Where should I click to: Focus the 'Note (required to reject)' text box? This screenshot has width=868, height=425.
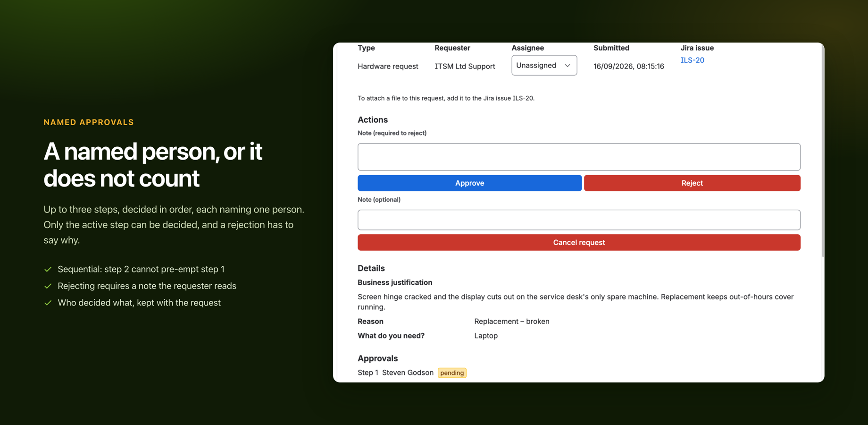[579, 157]
